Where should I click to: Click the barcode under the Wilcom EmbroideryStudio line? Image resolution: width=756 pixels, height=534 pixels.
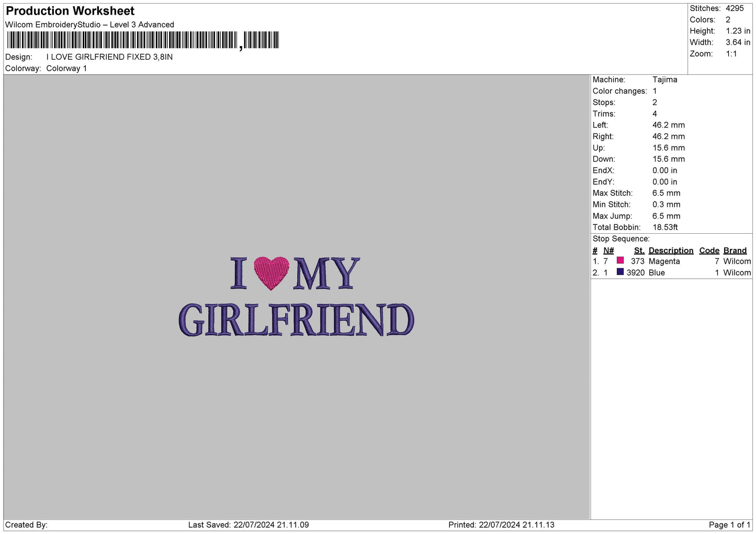143,40
